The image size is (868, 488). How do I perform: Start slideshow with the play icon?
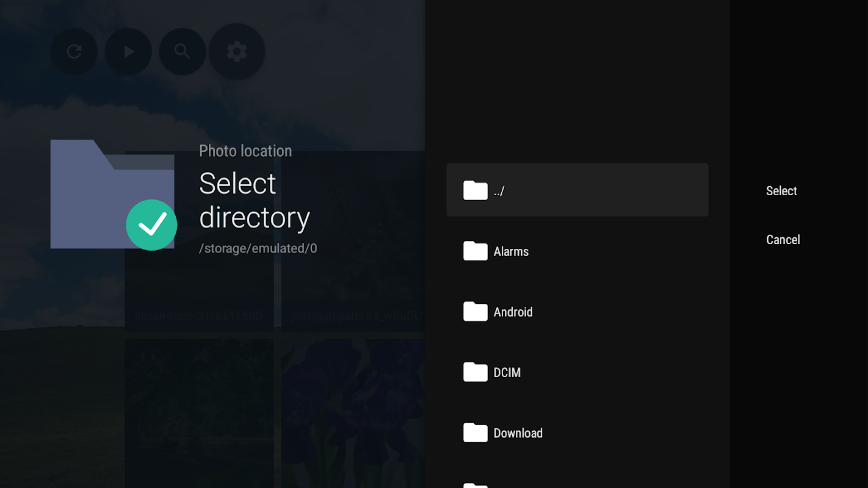[x=128, y=51]
